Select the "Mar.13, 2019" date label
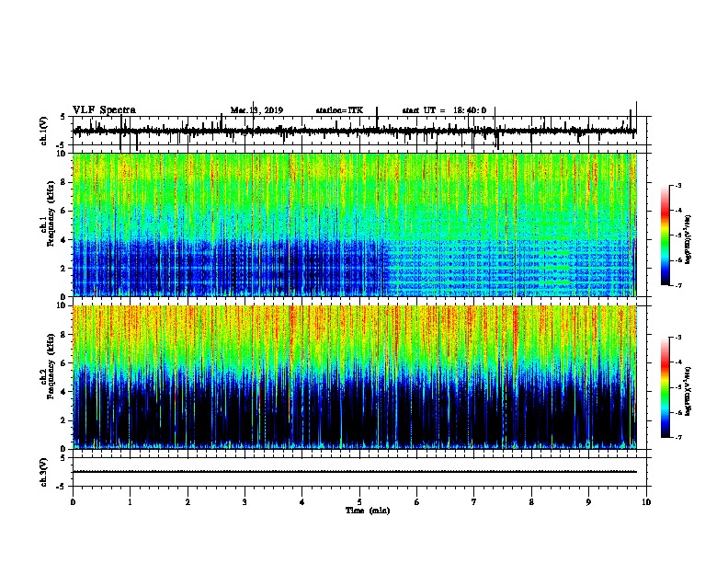This screenshot has width=728, height=563. 256,110
